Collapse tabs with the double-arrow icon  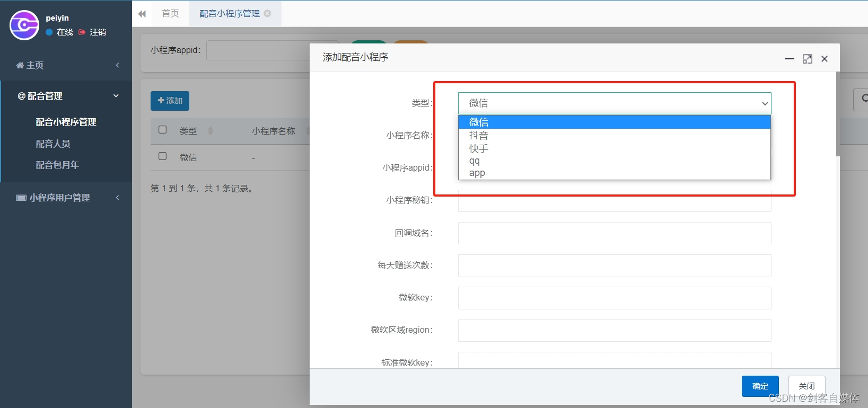click(x=142, y=14)
